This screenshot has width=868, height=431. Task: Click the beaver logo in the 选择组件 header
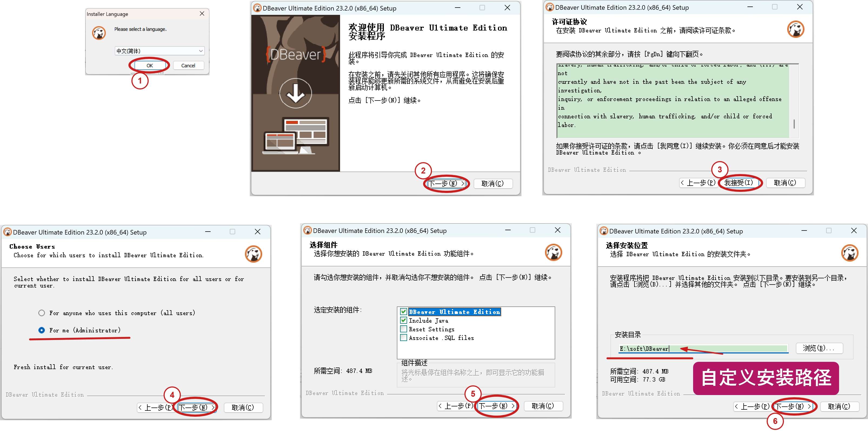(x=553, y=252)
